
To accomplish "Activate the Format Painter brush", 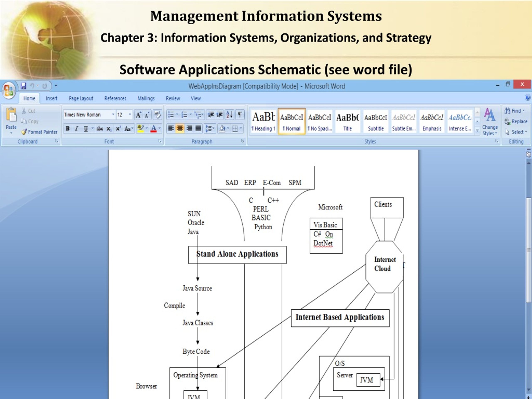I will coord(39,132).
